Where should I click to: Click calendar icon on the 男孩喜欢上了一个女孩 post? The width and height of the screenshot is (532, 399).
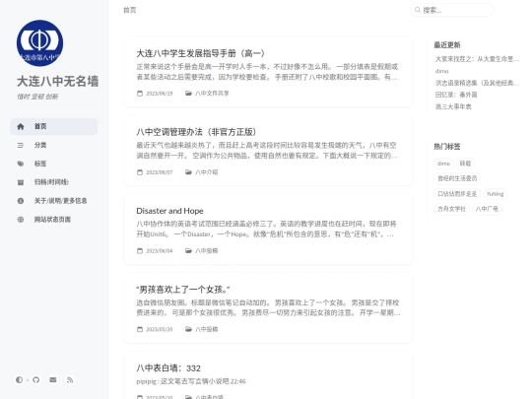pyautogui.click(x=140, y=329)
